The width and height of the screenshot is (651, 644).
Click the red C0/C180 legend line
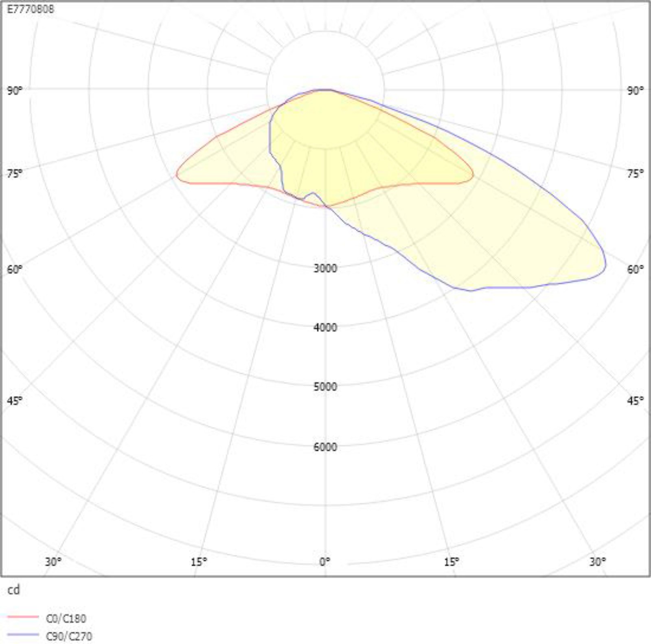tap(23, 617)
